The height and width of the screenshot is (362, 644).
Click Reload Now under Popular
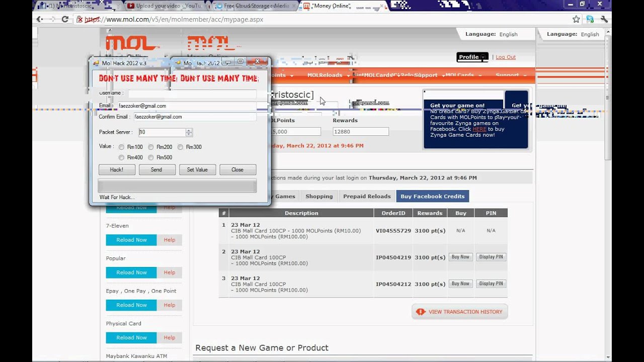tap(131, 273)
